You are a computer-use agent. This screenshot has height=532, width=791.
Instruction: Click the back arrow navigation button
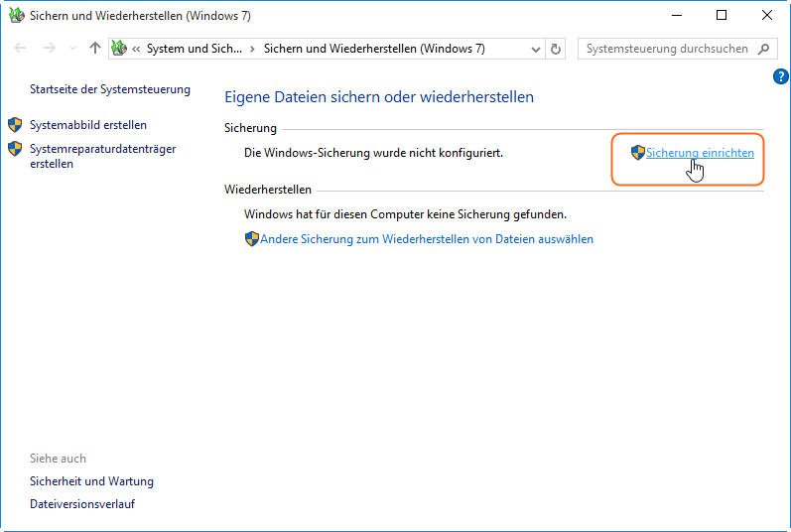pyautogui.click(x=21, y=49)
